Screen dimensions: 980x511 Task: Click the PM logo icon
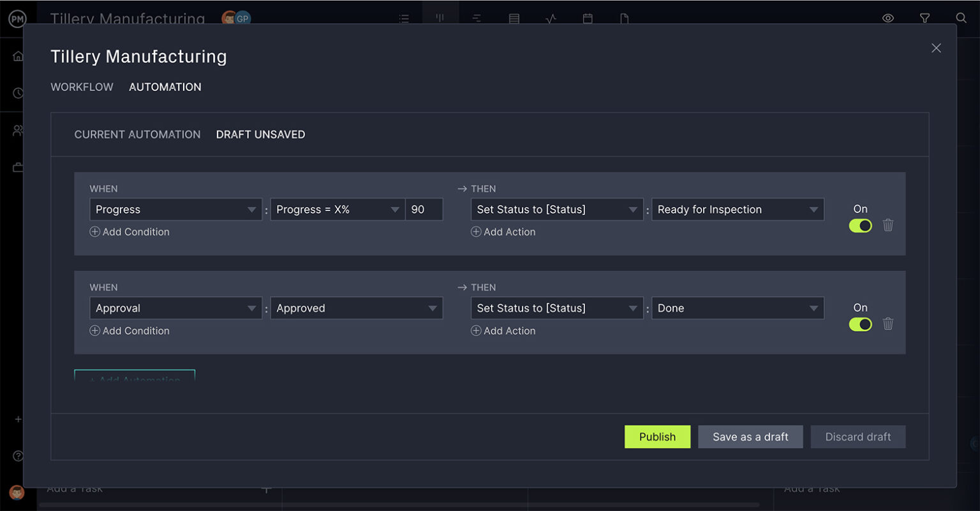coord(17,19)
